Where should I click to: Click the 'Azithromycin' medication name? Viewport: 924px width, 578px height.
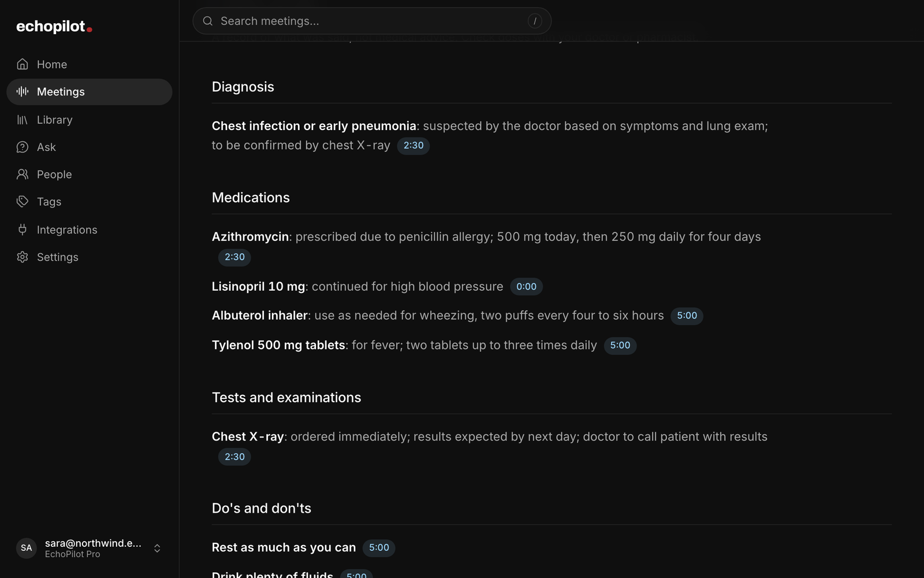250,237
